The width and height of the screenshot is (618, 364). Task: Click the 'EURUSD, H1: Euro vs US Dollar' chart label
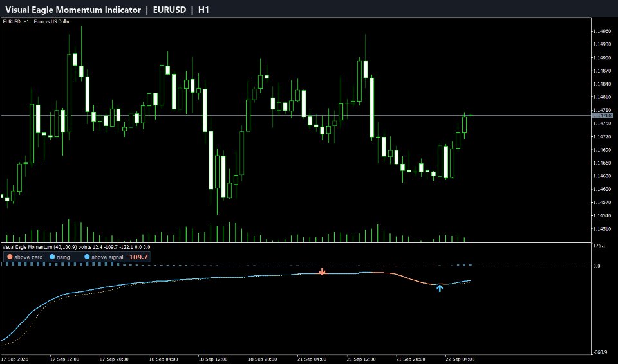(x=36, y=21)
